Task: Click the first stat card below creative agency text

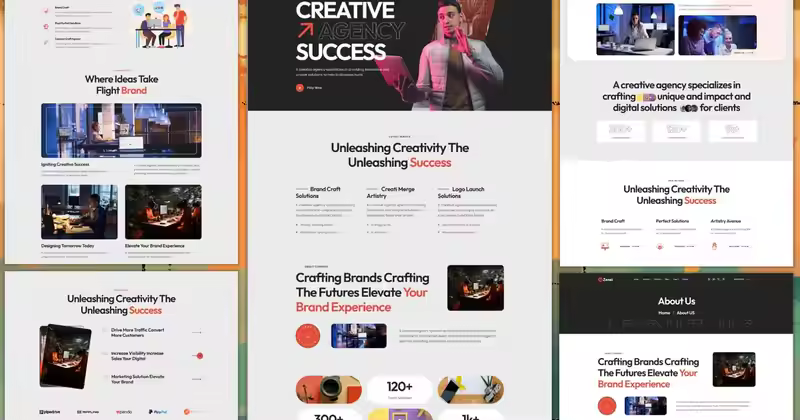Action: point(621,131)
